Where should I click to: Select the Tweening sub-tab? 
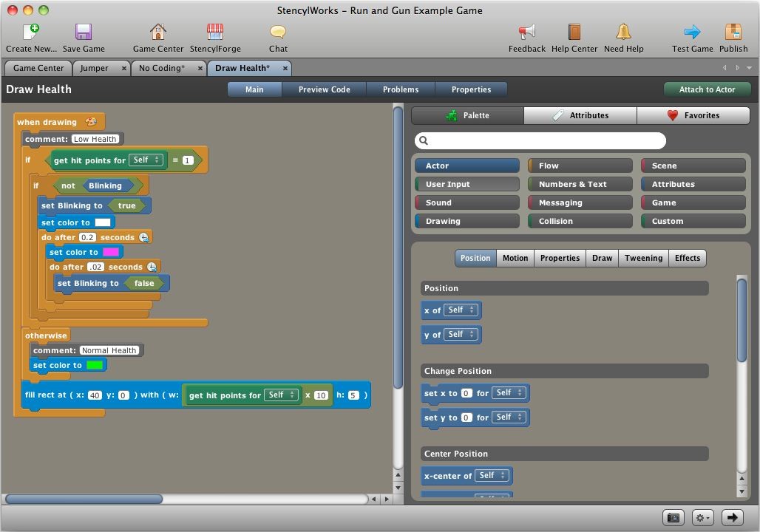click(643, 258)
